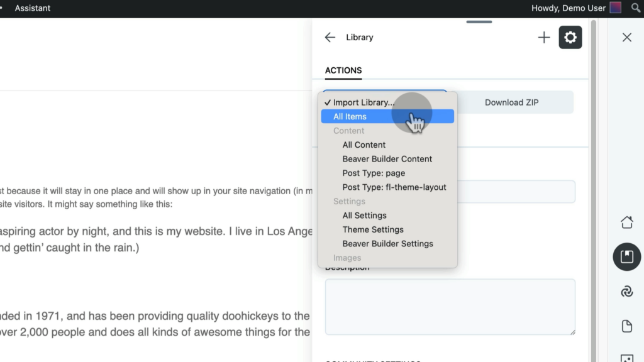Open the library settings gear icon

(570, 38)
